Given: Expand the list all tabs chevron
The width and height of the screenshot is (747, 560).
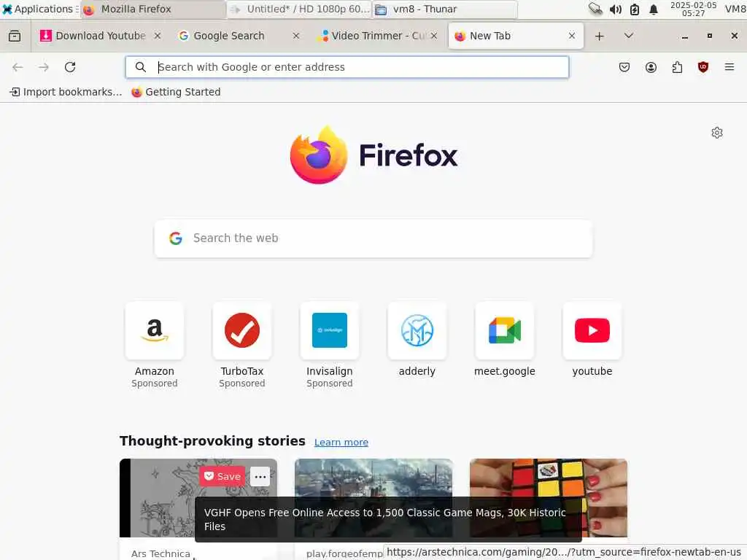Looking at the screenshot, I should pyautogui.click(x=629, y=36).
